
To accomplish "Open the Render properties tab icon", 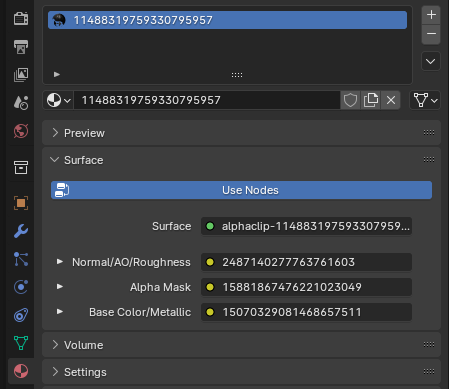I will coord(21,19).
